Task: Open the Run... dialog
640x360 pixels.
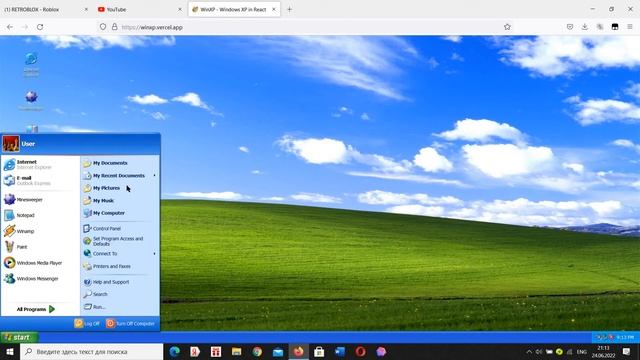Action: coord(120,307)
